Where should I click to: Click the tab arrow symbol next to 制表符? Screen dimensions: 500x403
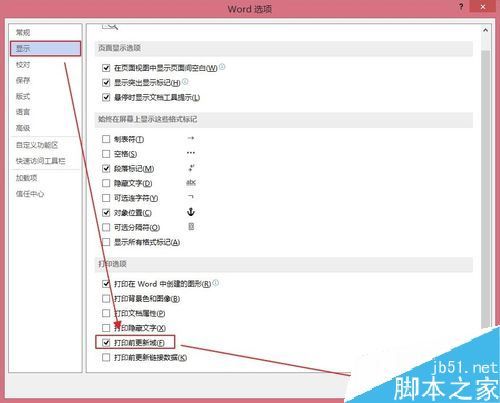coord(191,138)
